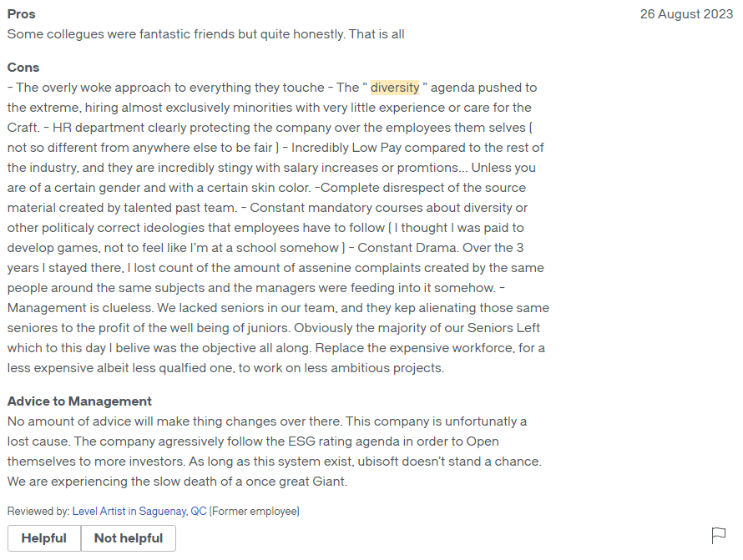Image resolution: width=743 pixels, height=560 pixels.
Task: Open Level Artist in Saguenay, QC link
Action: pyautogui.click(x=139, y=511)
